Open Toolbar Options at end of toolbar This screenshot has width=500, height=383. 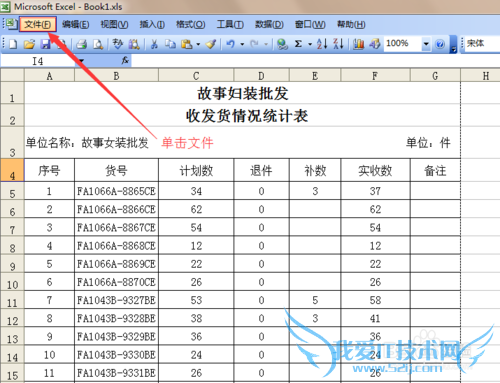(453, 44)
